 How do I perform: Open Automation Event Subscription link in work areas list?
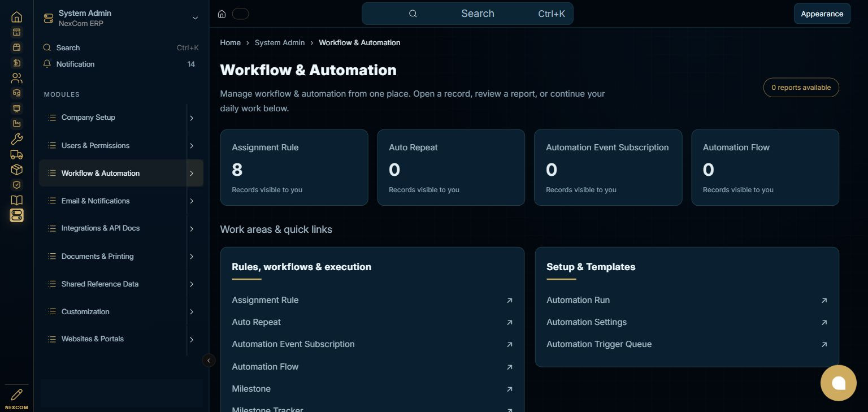(293, 344)
